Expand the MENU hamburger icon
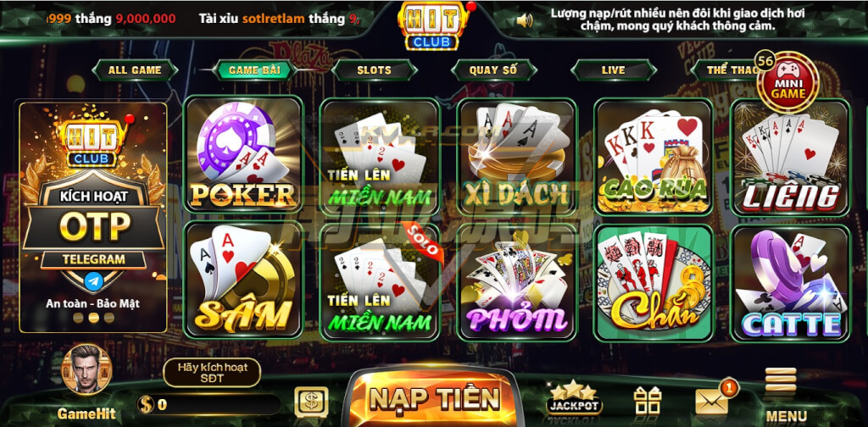Image resolution: width=868 pixels, height=427 pixels. tap(781, 380)
